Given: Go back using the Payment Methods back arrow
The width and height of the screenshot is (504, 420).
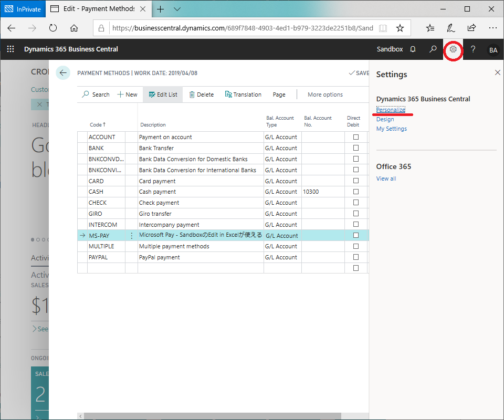Looking at the screenshot, I should [63, 72].
